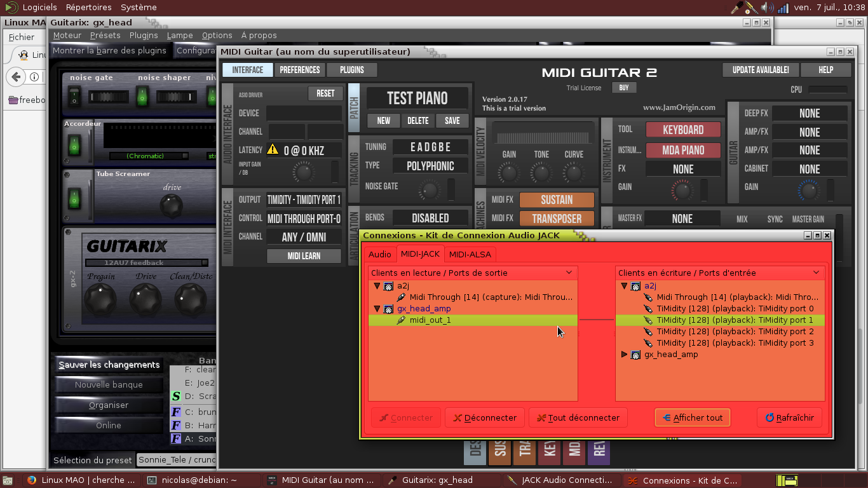Open the PLUGINS tab in MIDI Guitar

(352, 70)
